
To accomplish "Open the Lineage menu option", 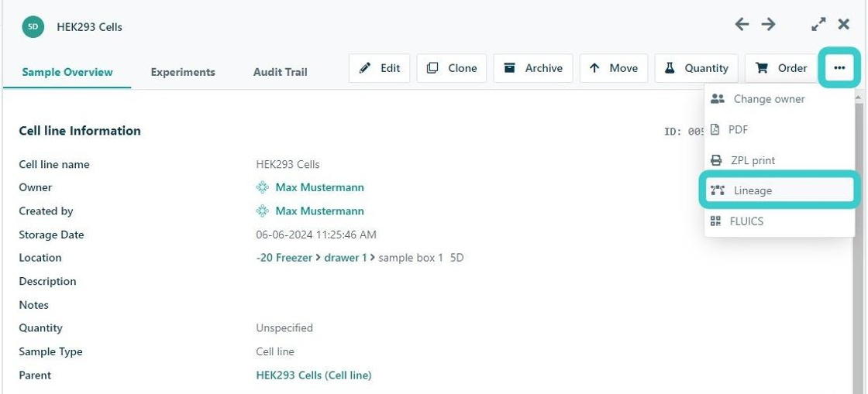I will coord(780,190).
